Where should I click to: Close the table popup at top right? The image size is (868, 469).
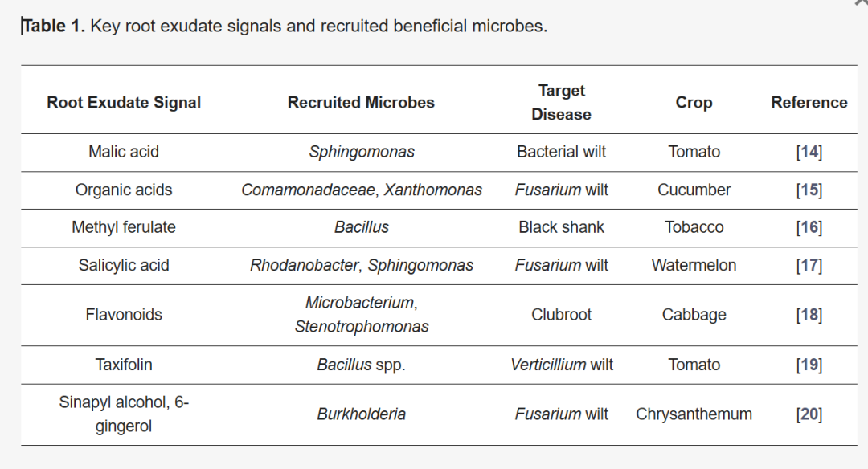(862, 2)
